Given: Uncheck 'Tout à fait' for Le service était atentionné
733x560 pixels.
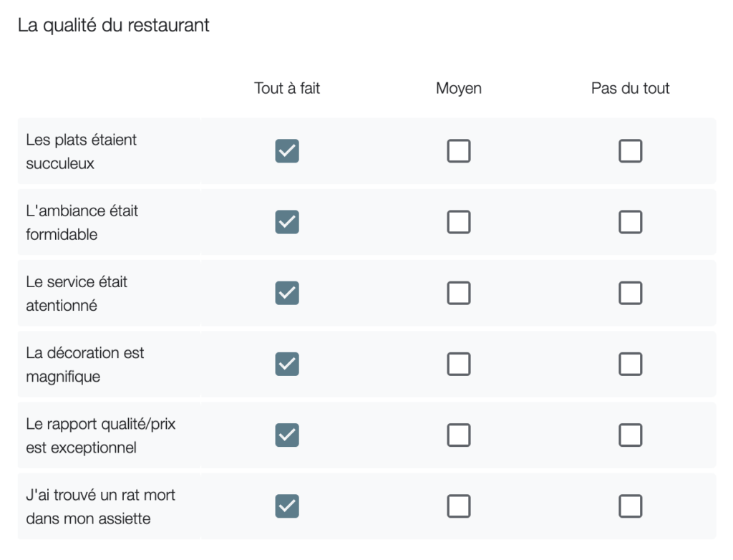Looking at the screenshot, I should point(287,293).
